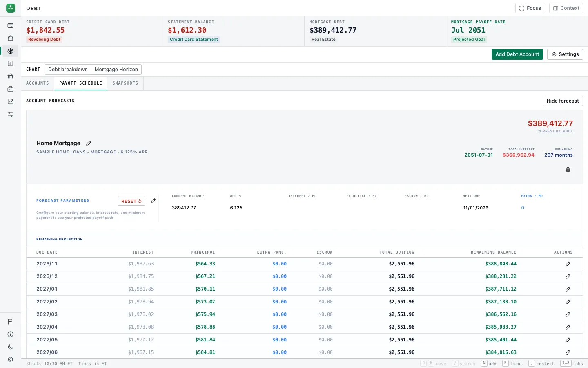Click the info circle sidebar icon
This screenshot has height=368, width=588.
[11, 334]
